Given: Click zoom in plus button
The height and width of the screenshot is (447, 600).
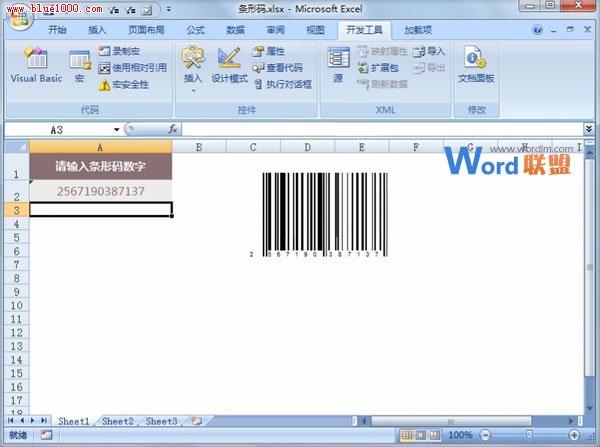Looking at the screenshot, I should (574, 435).
